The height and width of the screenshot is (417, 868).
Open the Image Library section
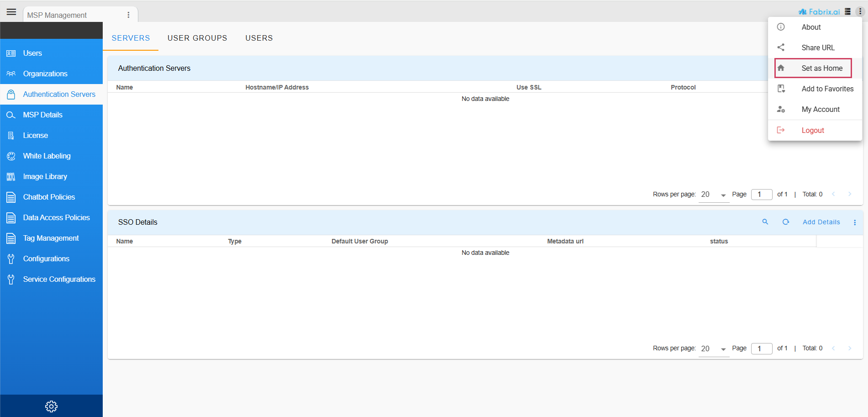point(45,176)
